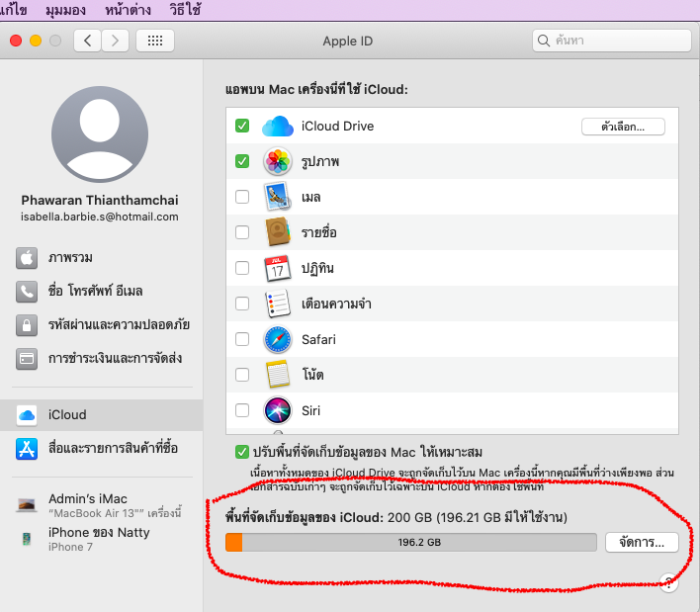Click the user profile avatar picture
The width and height of the screenshot is (700, 612).
tap(100, 134)
